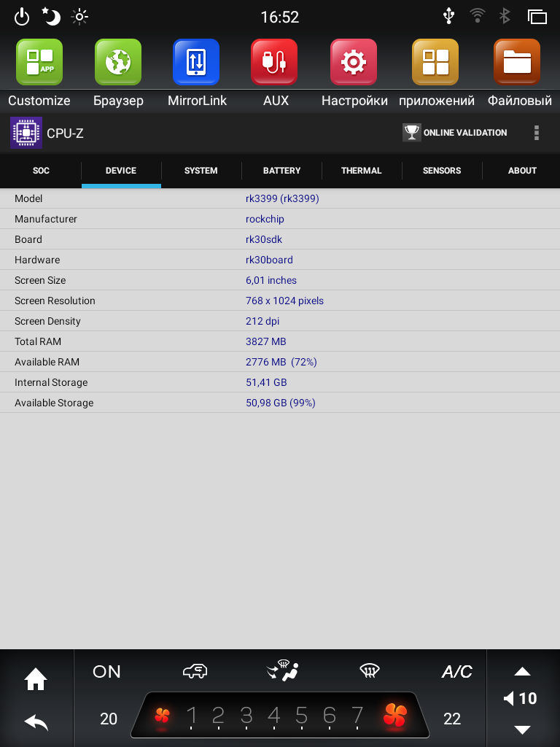Tap the right temperature 22
The width and height of the screenshot is (560, 747).
tap(452, 719)
